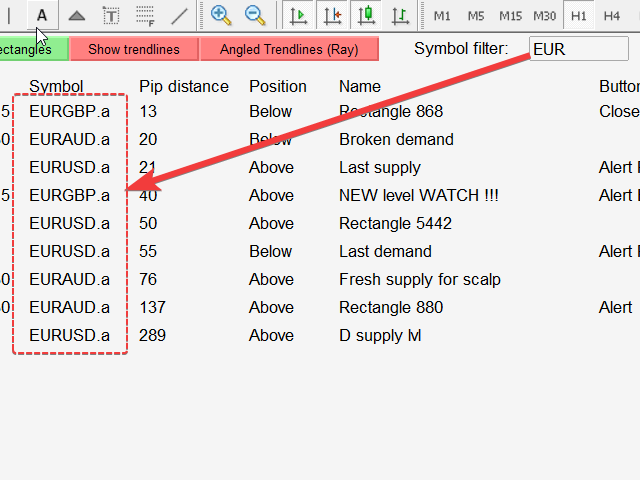The height and width of the screenshot is (480, 640).
Task: Click the Broken demand name
Action: coord(396,139)
